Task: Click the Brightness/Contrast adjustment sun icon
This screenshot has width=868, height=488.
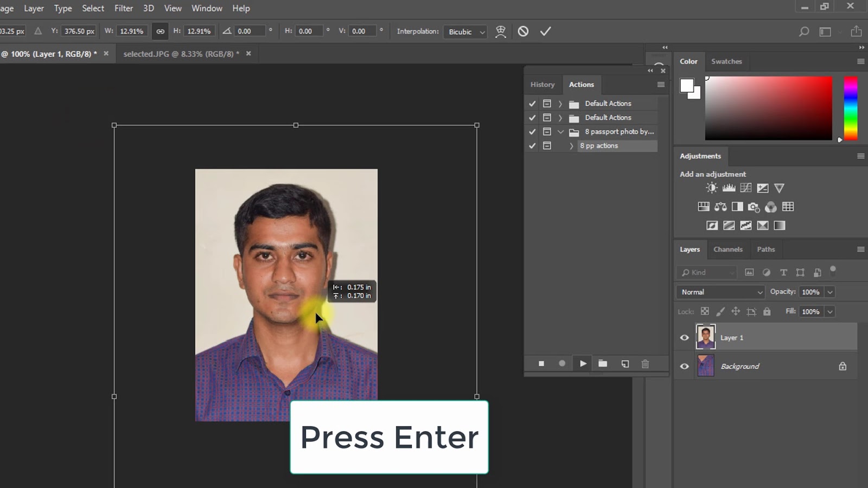Action: pyautogui.click(x=711, y=188)
